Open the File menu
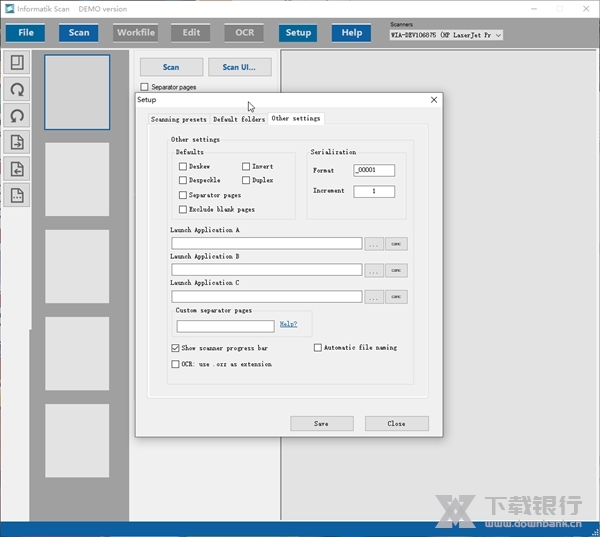This screenshot has width=600, height=537. pyautogui.click(x=26, y=32)
